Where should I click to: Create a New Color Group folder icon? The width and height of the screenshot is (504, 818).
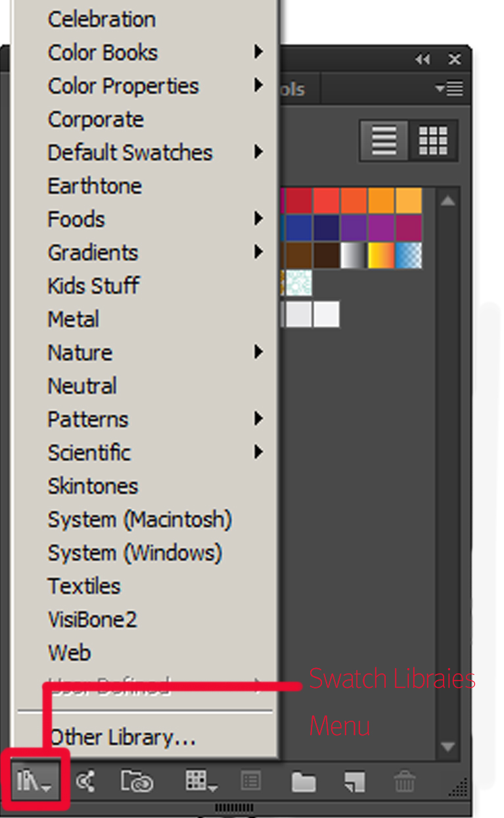(304, 782)
